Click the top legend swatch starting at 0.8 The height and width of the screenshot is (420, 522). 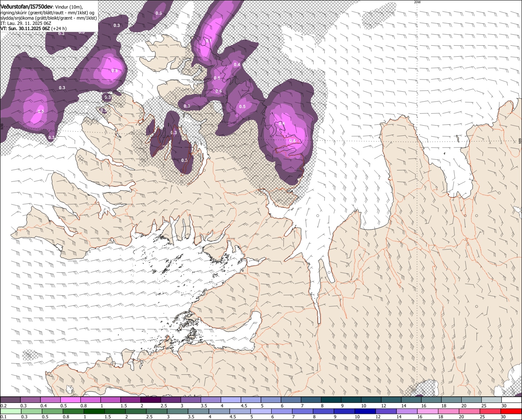90,400
